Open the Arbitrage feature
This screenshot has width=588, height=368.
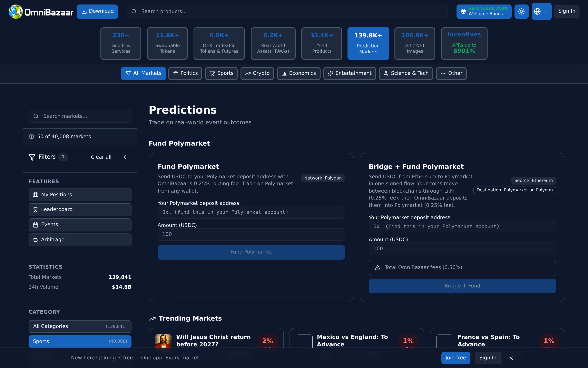[x=80, y=240]
